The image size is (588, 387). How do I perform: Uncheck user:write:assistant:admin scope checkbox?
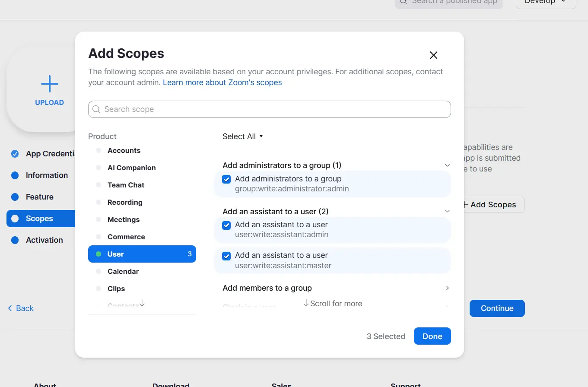pos(226,225)
